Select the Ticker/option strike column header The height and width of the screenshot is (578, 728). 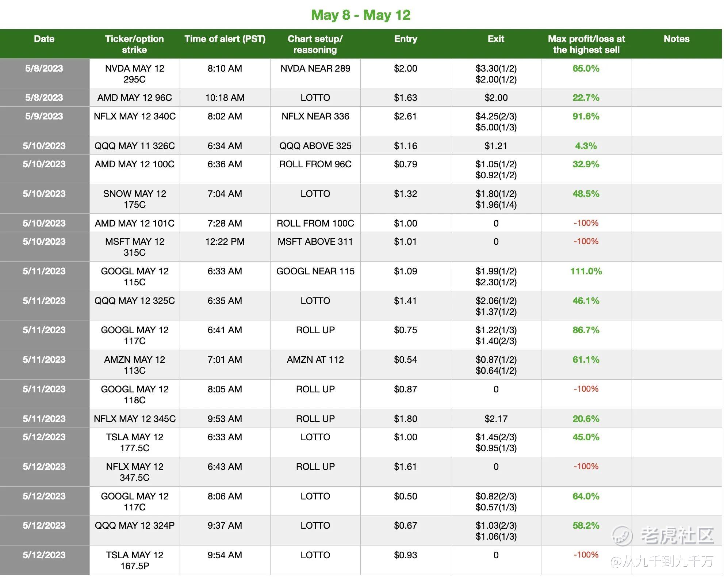[x=134, y=44]
